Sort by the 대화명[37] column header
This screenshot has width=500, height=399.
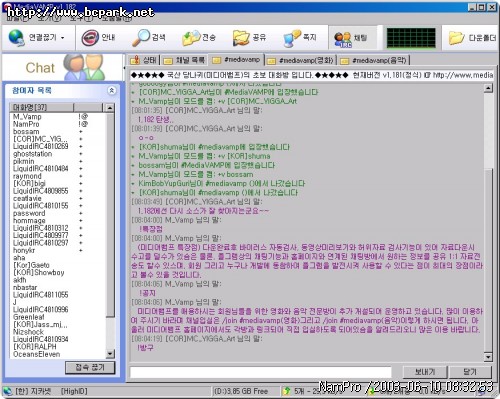click(x=41, y=107)
